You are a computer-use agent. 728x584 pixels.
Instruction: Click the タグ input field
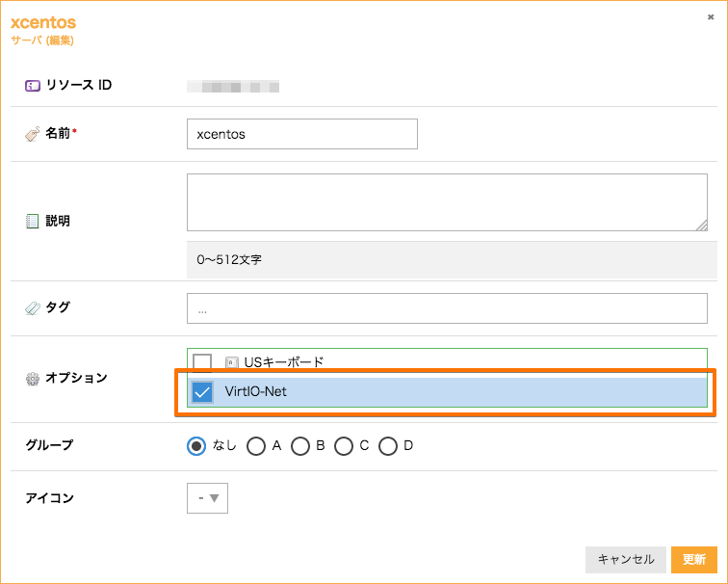[x=447, y=308]
